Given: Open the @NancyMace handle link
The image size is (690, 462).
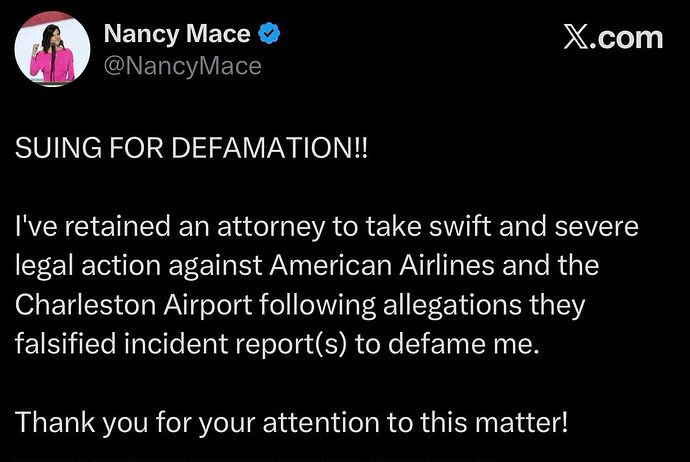Looking at the screenshot, I should coord(182,66).
